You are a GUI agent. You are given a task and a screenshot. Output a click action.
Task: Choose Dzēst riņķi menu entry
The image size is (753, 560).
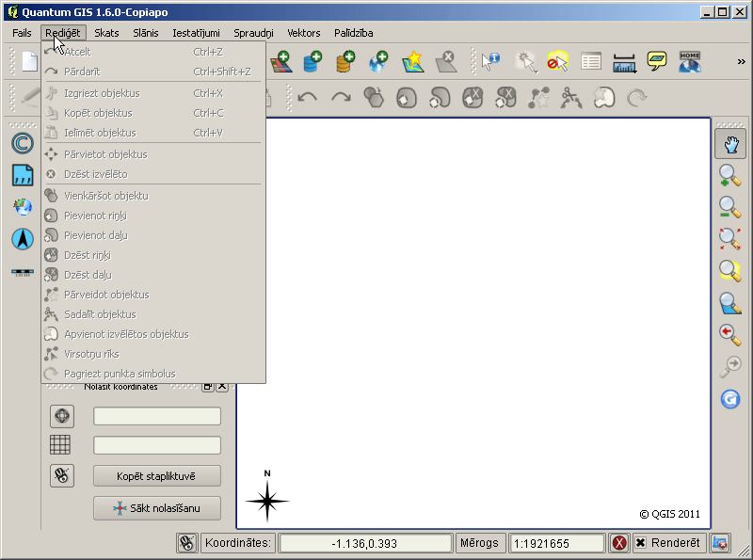coord(153,255)
